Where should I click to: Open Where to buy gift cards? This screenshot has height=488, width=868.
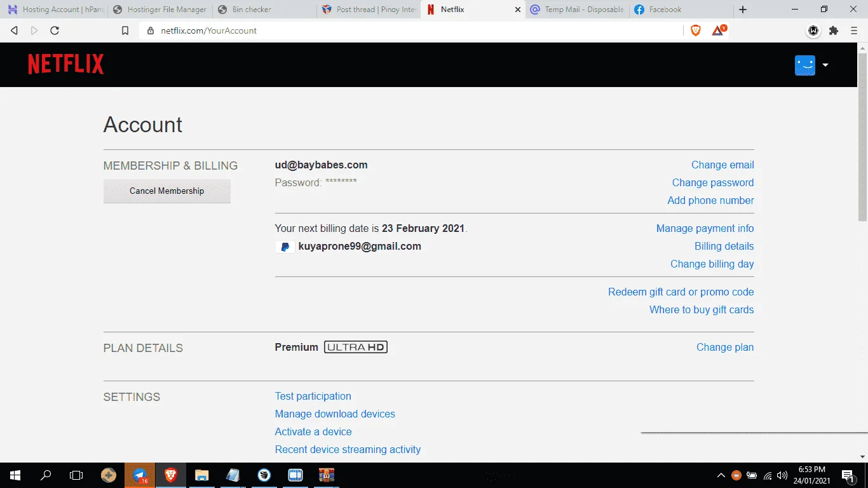(x=702, y=310)
